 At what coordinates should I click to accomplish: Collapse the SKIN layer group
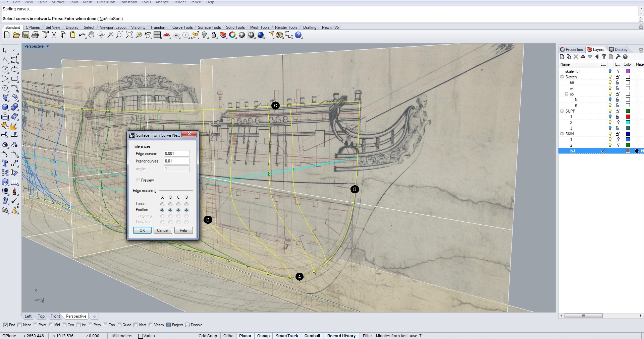pos(562,134)
